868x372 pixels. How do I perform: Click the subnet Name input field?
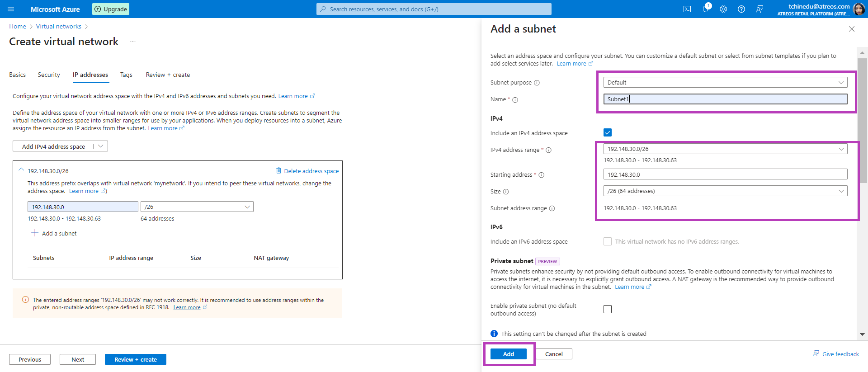click(x=725, y=99)
